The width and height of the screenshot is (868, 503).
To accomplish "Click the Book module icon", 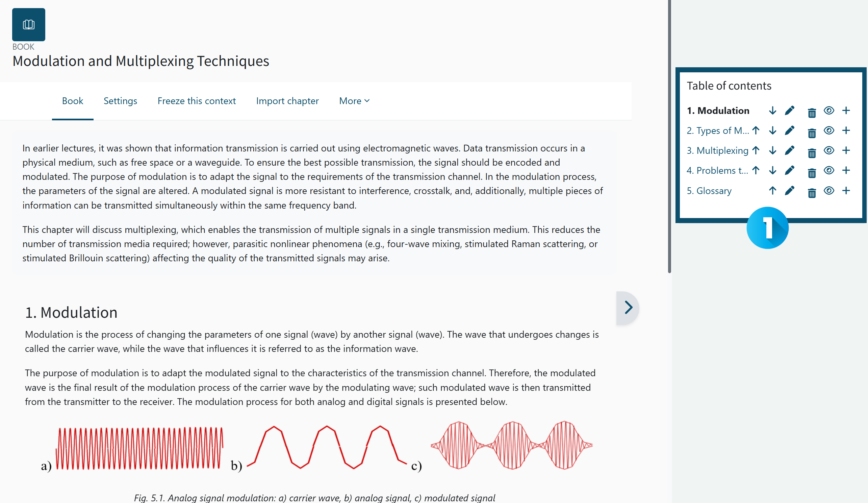I will 29,25.
